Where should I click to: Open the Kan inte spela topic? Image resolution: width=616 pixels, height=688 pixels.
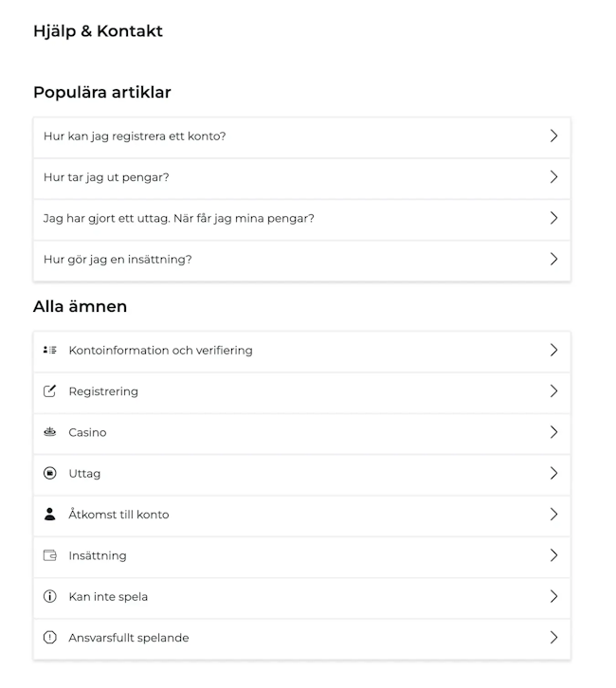point(302,596)
